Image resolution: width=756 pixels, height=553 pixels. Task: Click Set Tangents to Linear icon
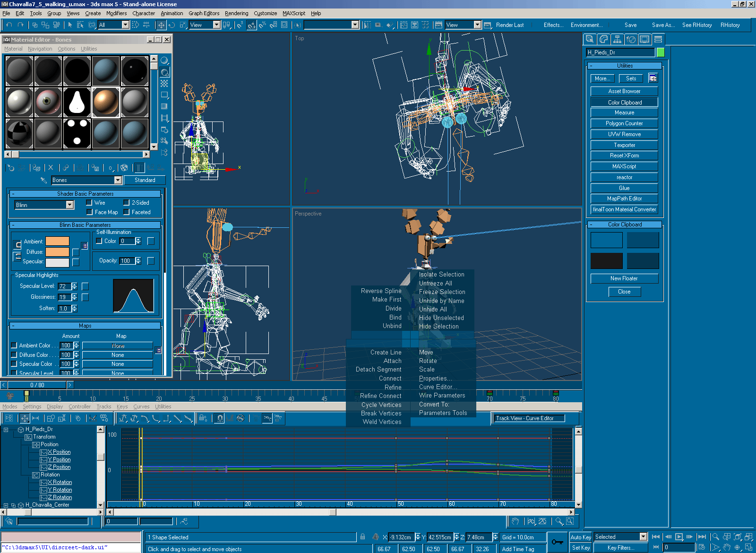tap(178, 418)
